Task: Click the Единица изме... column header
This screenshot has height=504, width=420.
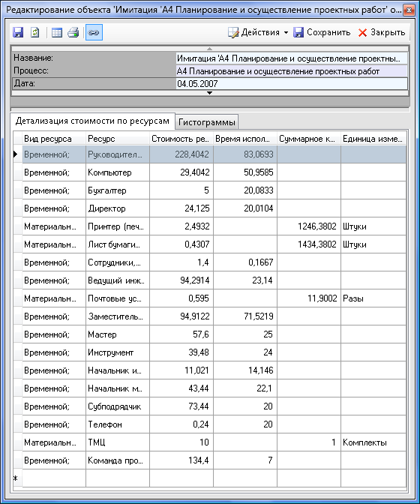Action: click(373, 139)
